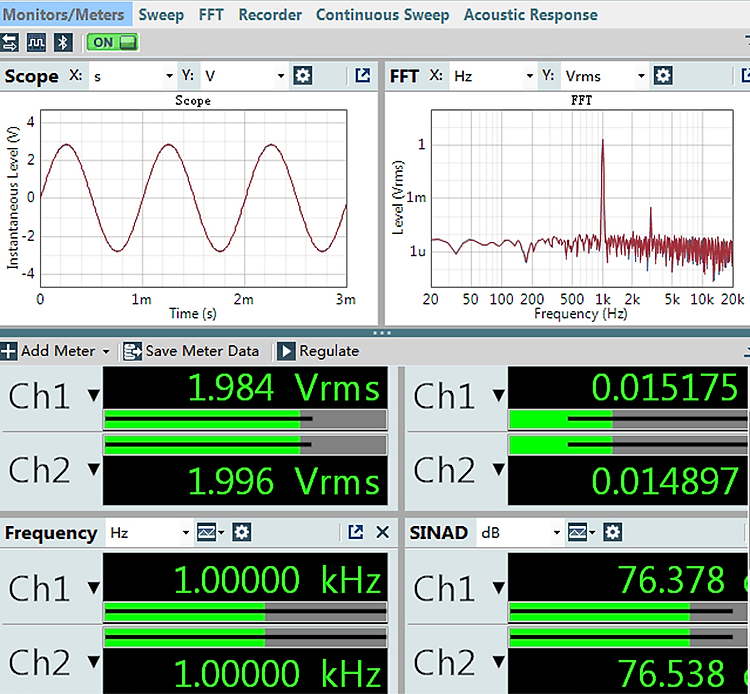The image size is (750, 694).
Task: Switch to the Sweep tab
Action: point(161,15)
